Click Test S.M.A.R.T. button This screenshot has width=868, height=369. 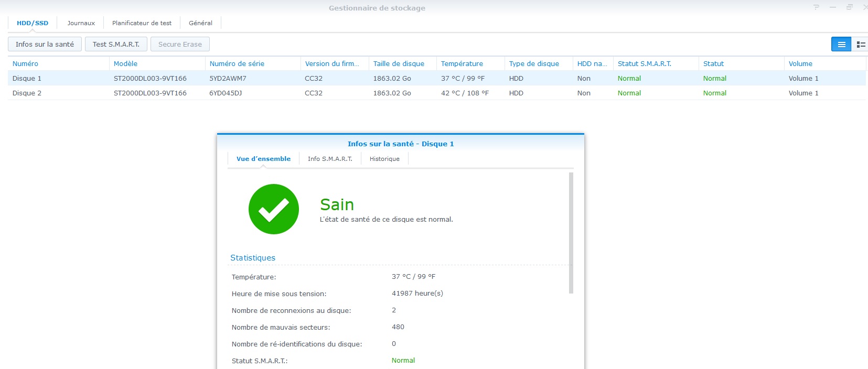[x=116, y=44]
